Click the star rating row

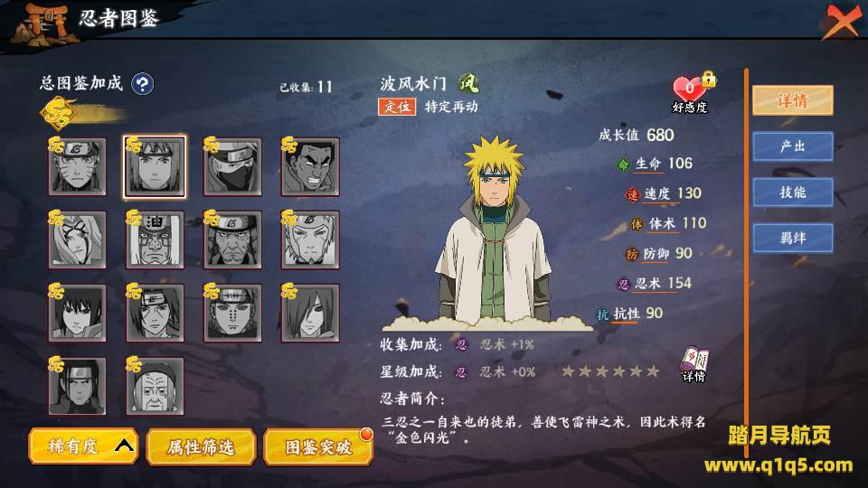coord(610,371)
